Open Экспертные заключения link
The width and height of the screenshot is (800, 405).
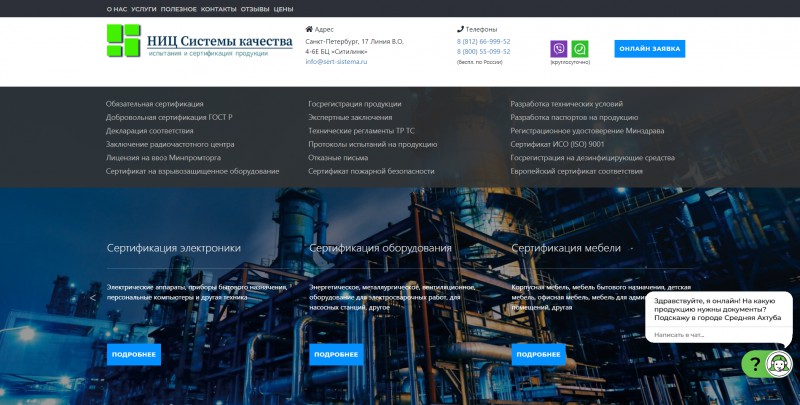350,117
